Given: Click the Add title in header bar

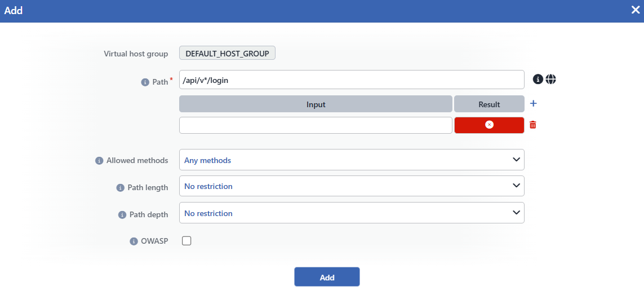Looking at the screenshot, I should 13,11.
